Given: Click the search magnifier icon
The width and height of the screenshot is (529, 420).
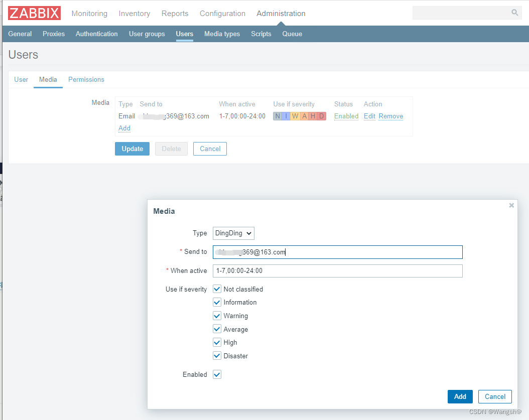Looking at the screenshot, I should pyautogui.click(x=514, y=12).
